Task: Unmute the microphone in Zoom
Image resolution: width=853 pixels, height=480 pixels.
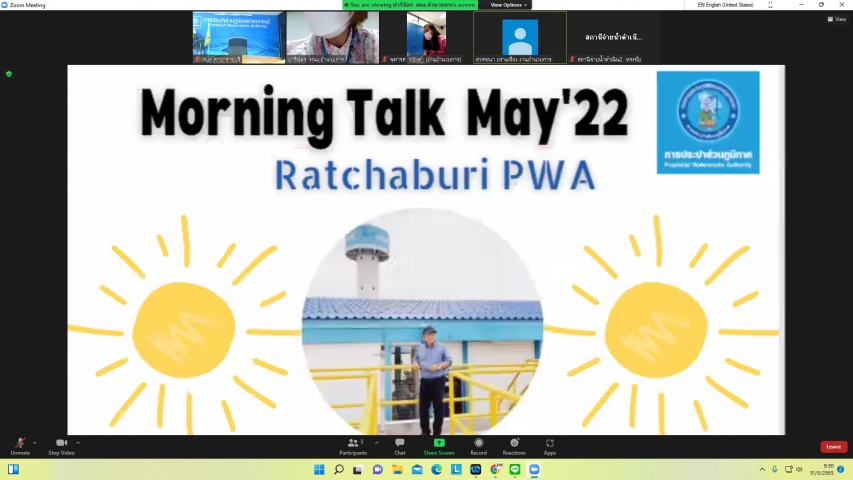Action: point(20,446)
